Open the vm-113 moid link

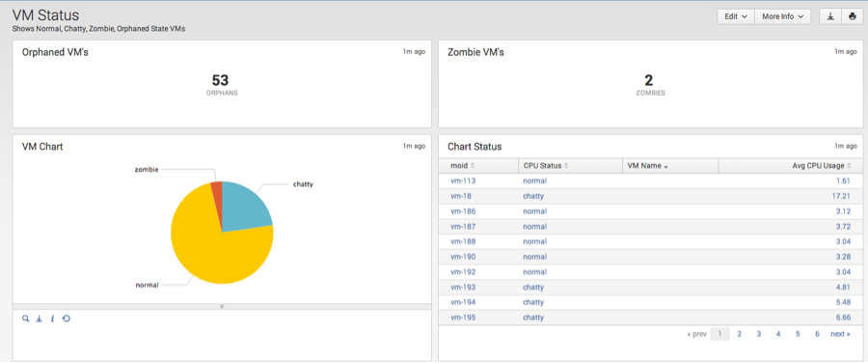click(x=463, y=181)
